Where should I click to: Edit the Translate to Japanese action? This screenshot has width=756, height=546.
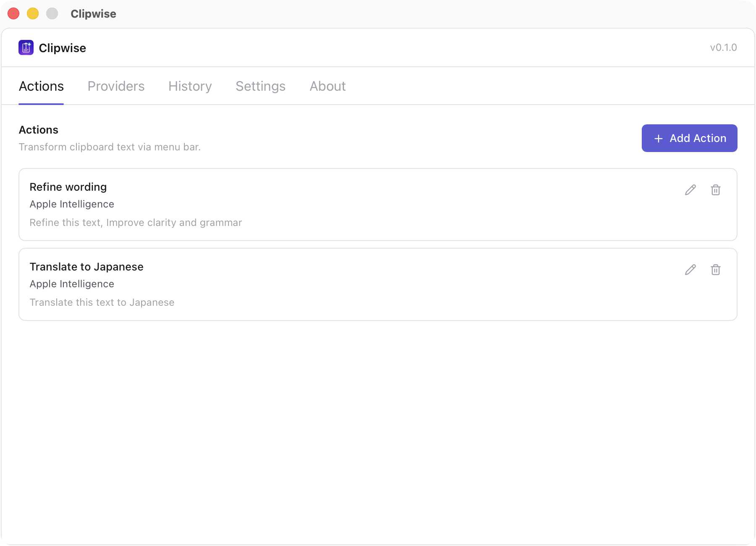(x=690, y=270)
